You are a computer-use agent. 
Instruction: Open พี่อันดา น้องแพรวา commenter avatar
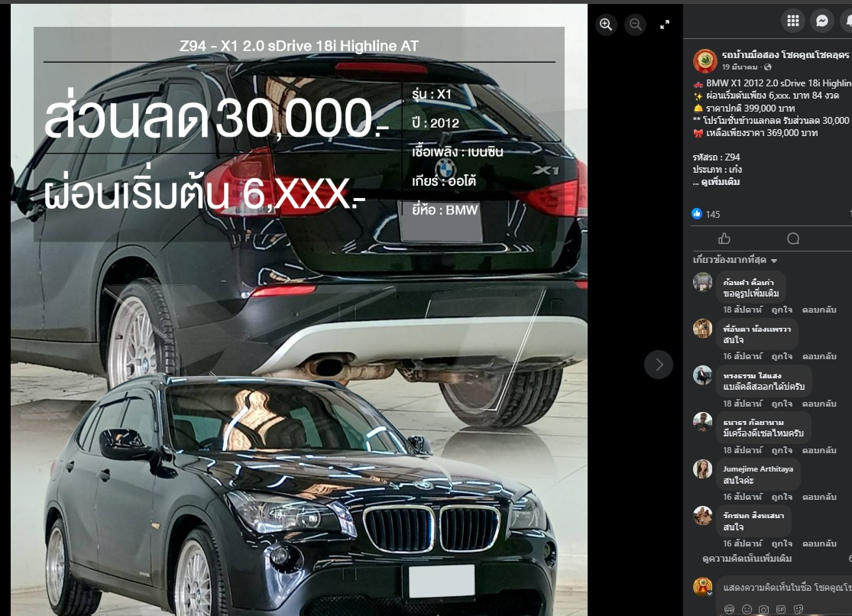702,329
